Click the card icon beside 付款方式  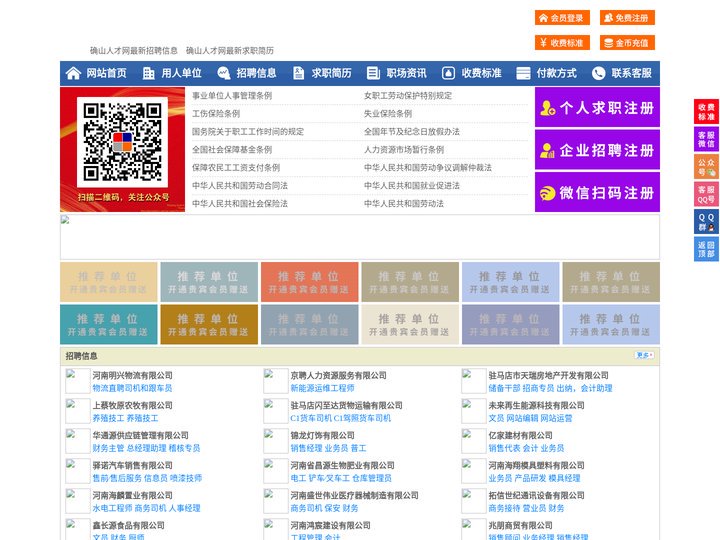coord(523,73)
